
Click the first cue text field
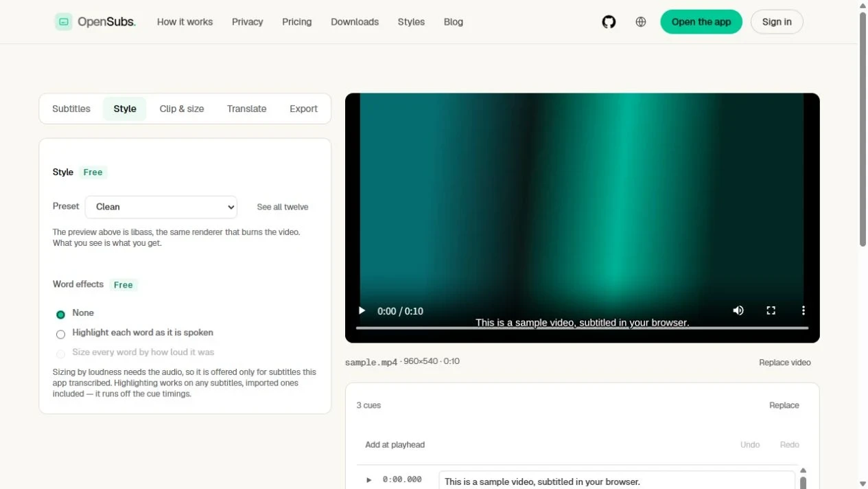pos(617,480)
